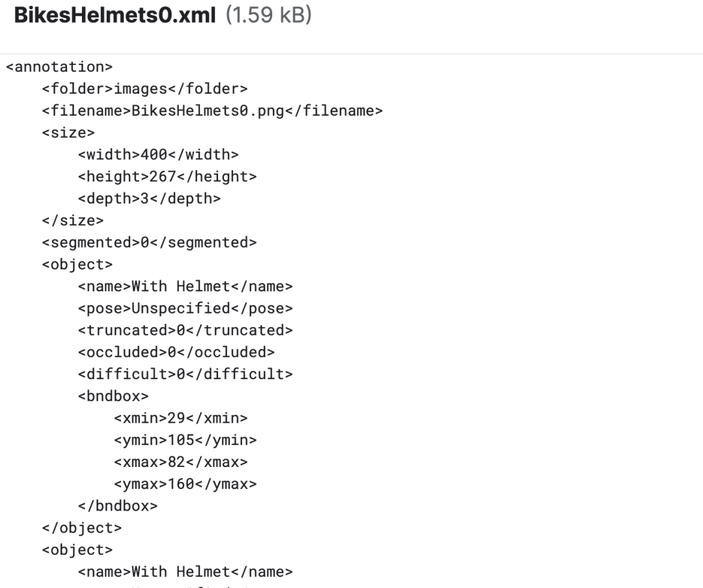Click the filename BikesHelmets0.png line

pos(212,111)
